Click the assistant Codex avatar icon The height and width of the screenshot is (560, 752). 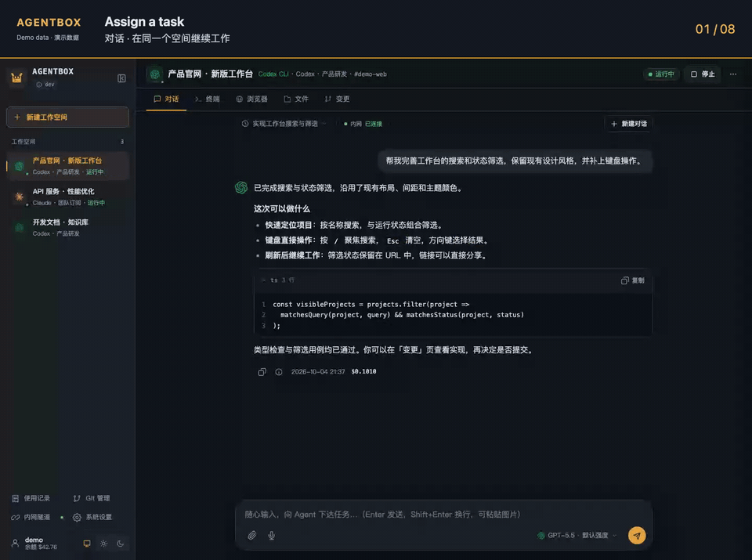pyautogui.click(x=241, y=187)
